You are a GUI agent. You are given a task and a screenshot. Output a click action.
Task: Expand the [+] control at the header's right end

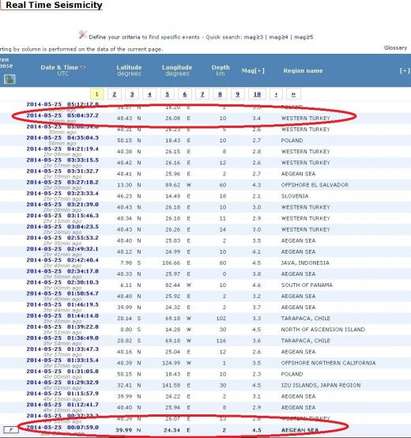[405, 70]
